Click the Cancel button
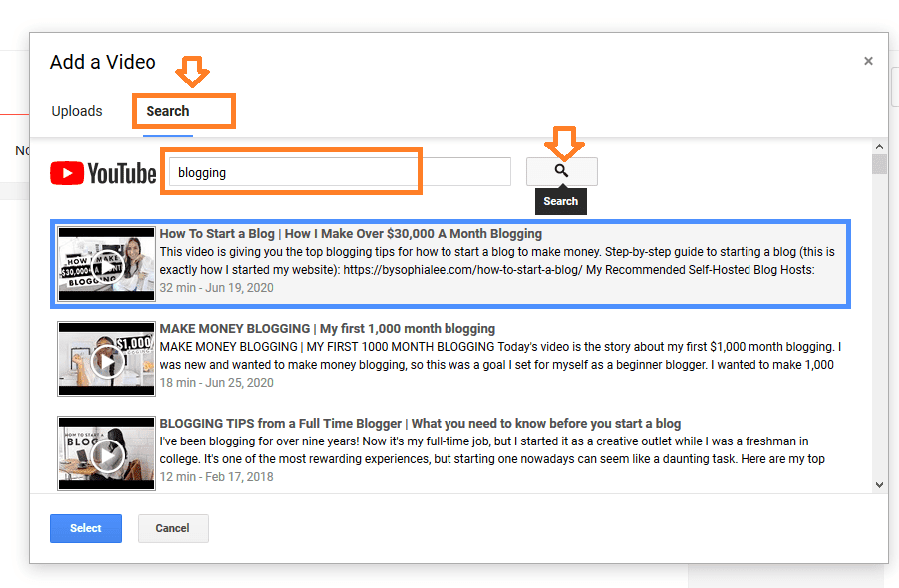 point(172,528)
